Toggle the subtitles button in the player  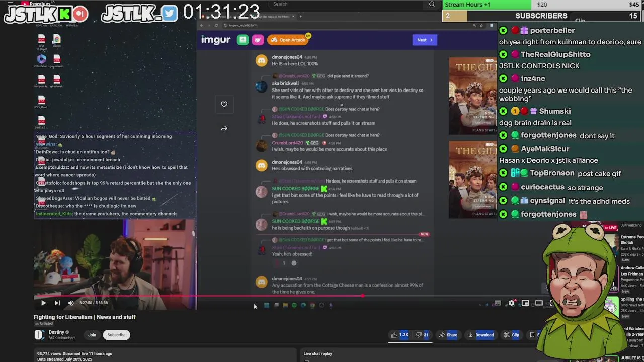pyautogui.click(x=498, y=303)
